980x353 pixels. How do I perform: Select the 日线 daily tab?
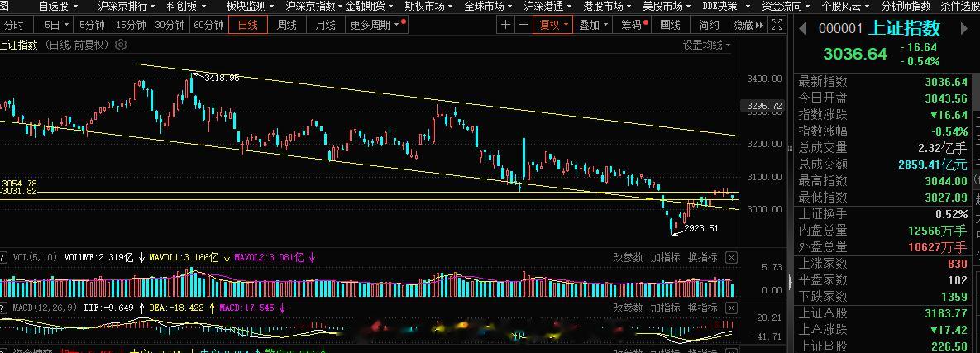[x=248, y=25]
